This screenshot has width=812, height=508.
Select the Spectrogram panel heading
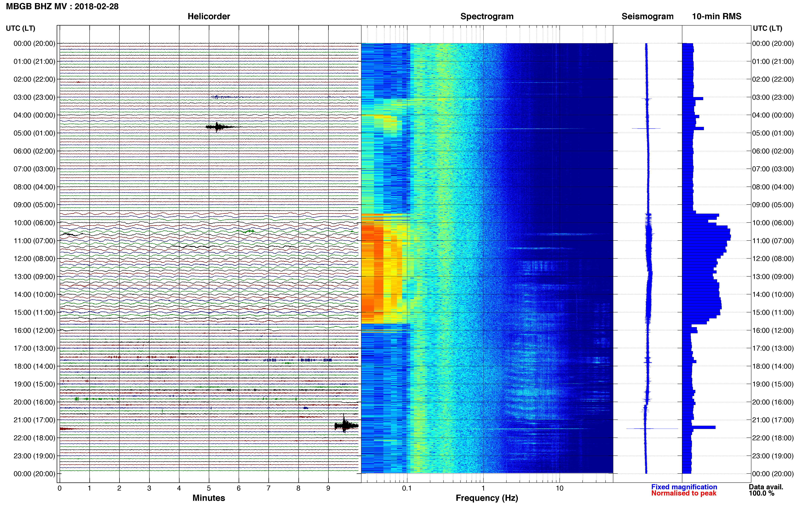(x=487, y=16)
